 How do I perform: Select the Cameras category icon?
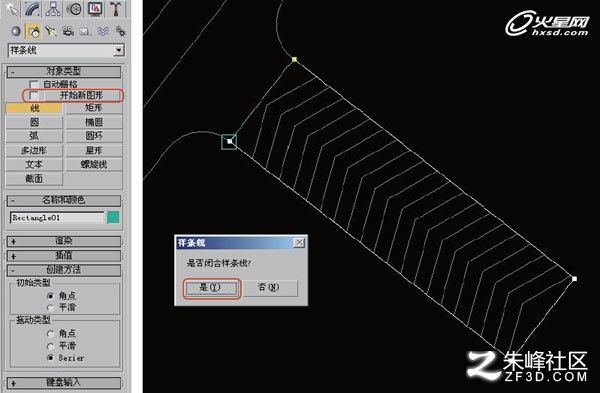[x=68, y=31]
